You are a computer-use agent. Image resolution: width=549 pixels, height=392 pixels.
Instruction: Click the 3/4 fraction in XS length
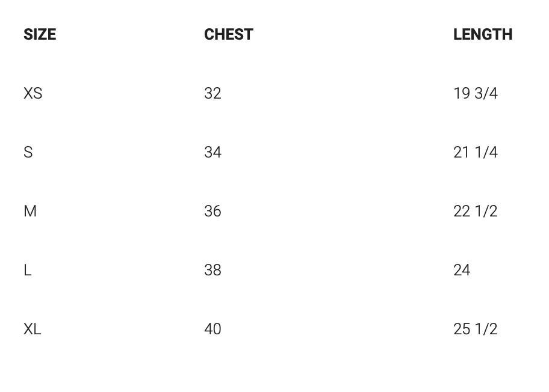[x=486, y=94]
